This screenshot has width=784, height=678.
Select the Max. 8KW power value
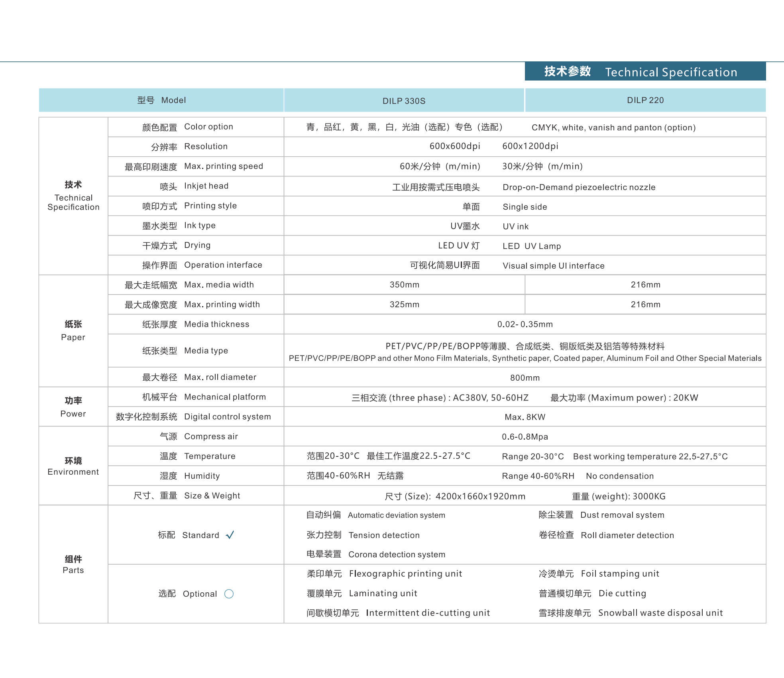[x=525, y=417]
